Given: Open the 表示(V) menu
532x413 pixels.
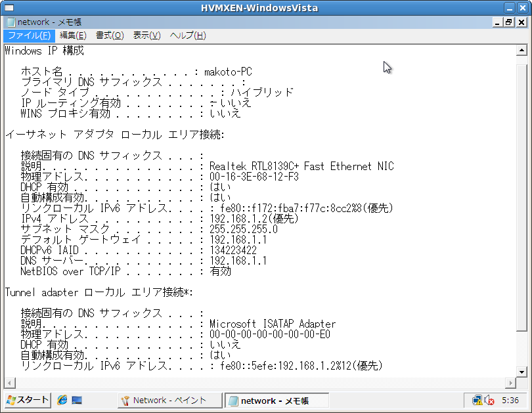Looking at the screenshot, I should [146, 35].
